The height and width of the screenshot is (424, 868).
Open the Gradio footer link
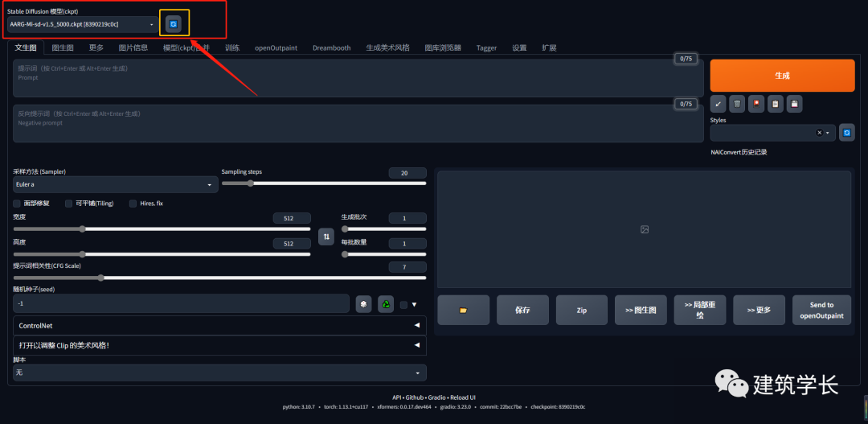pyautogui.click(x=437, y=397)
